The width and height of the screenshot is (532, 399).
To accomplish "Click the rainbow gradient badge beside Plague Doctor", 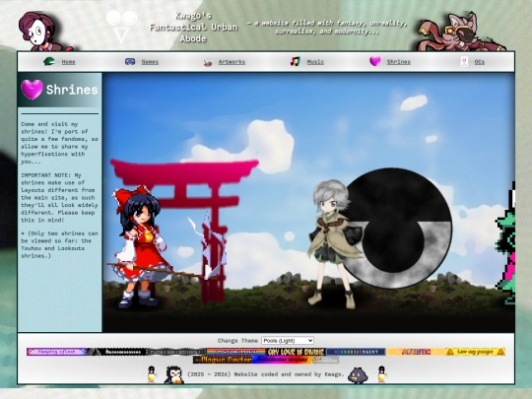I will (x=283, y=360).
